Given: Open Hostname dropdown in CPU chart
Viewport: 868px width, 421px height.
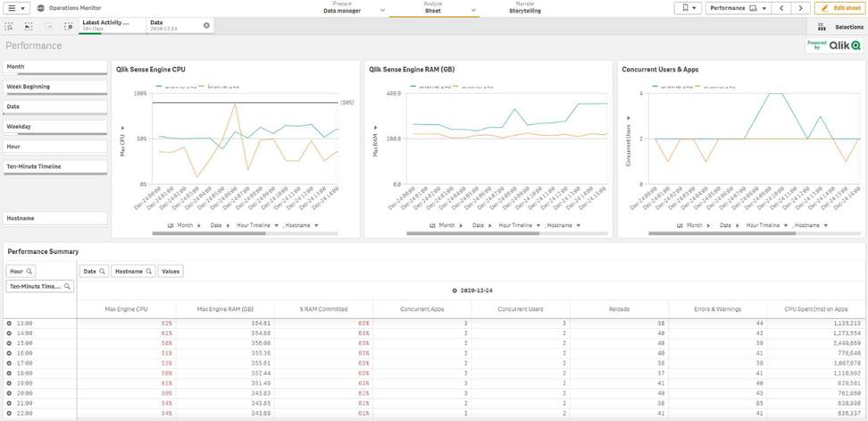Looking at the screenshot, I should point(302,225).
